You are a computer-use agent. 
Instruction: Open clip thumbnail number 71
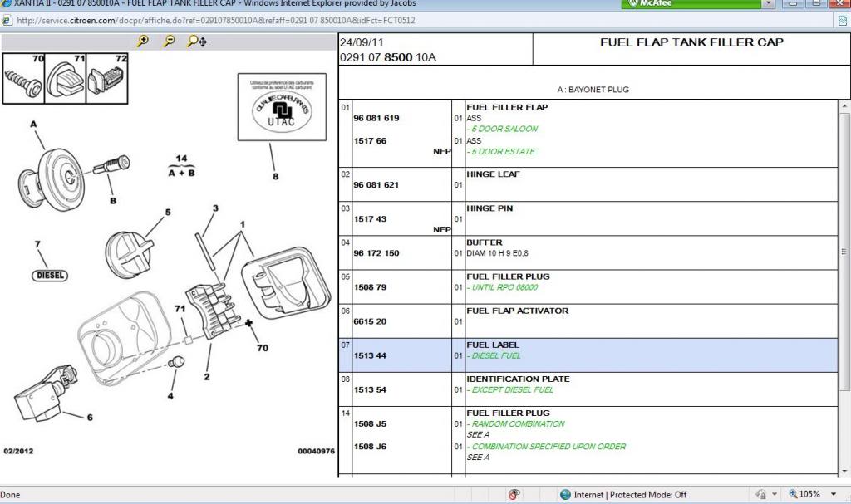tap(65, 79)
